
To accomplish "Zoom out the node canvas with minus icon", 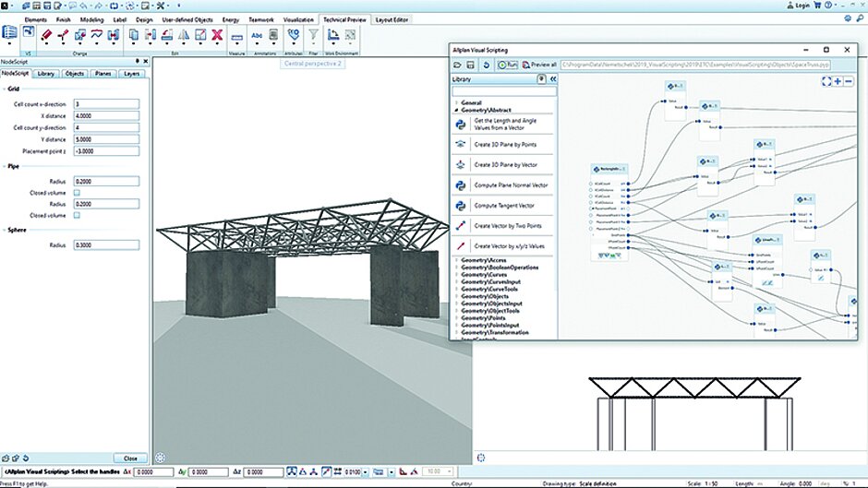I will (849, 81).
